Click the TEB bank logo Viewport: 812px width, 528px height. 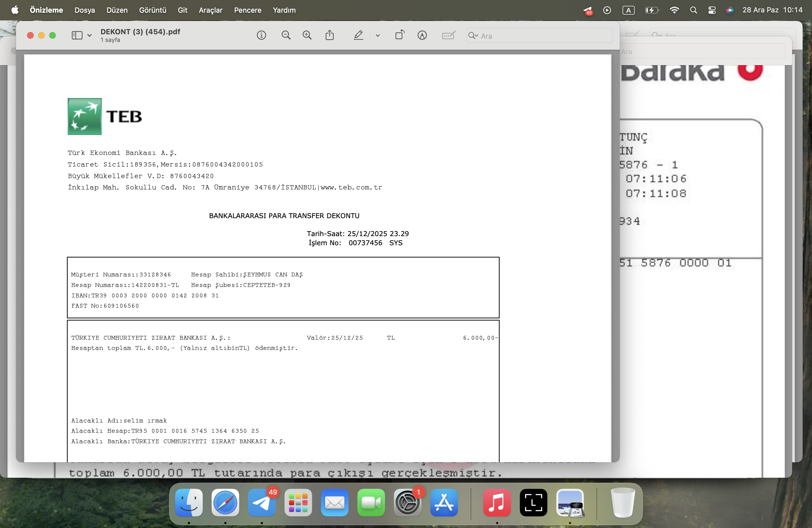(x=105, y=116)
